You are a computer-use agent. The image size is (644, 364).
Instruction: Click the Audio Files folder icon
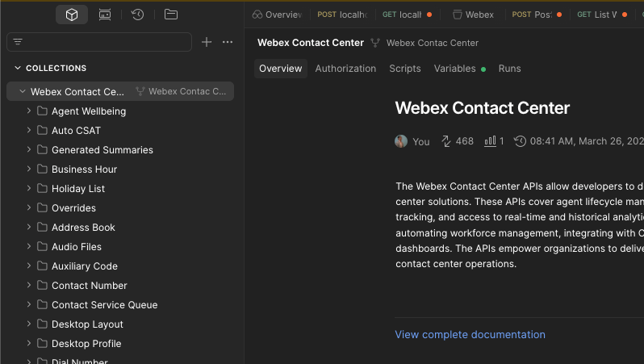tap(42, 246)
